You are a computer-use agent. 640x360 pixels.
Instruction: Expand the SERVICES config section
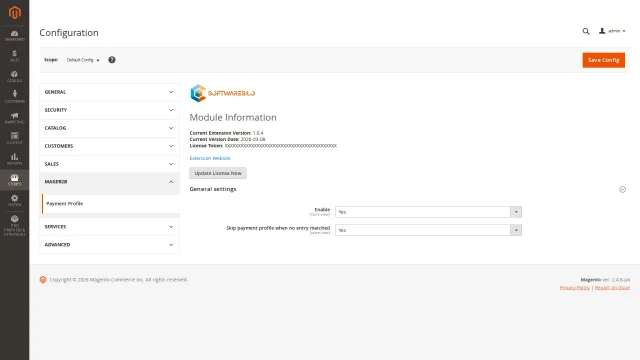[x=109, y=227]
